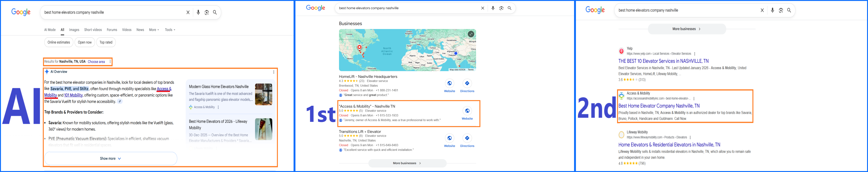Open the map Terms link
Screen dimensions: 868x172
point(471,70)
